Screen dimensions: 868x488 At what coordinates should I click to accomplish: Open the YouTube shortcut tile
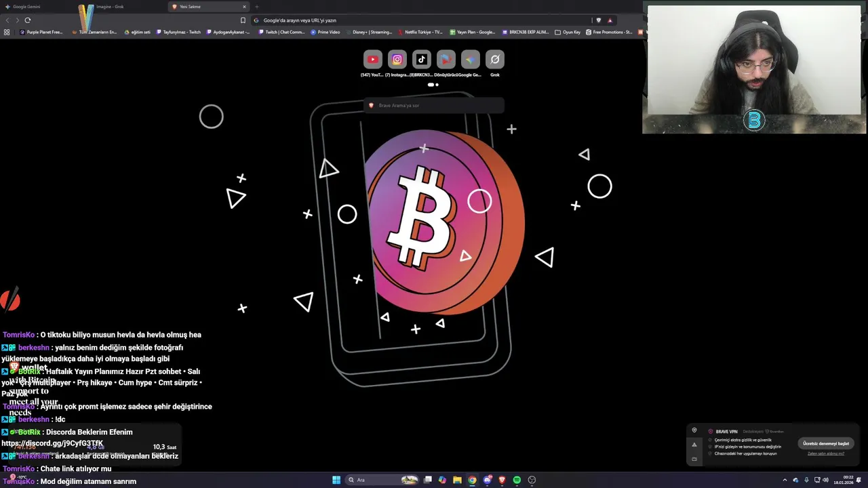pos(372,60)
